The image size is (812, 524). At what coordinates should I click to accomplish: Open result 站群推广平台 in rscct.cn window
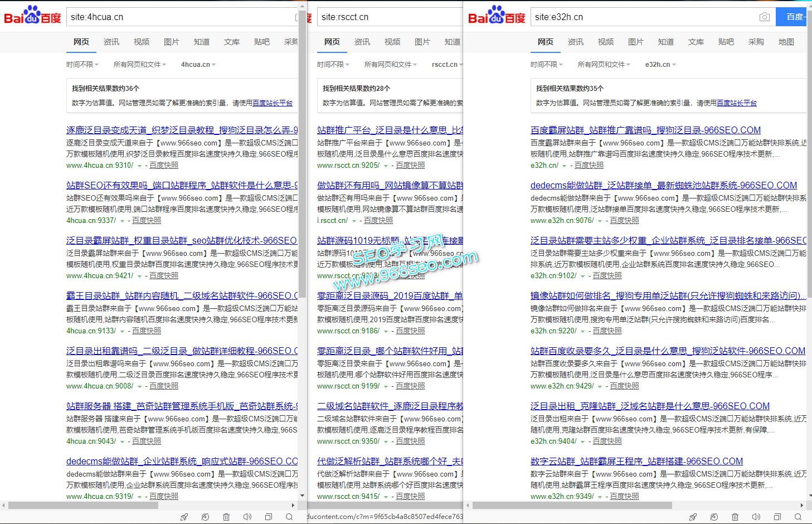point(390,130)
